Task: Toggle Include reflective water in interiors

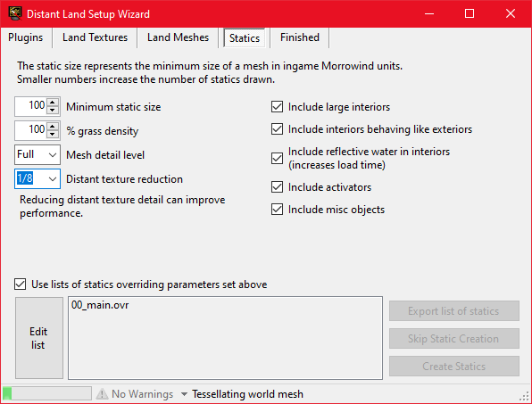Action: tap(278, 158)
